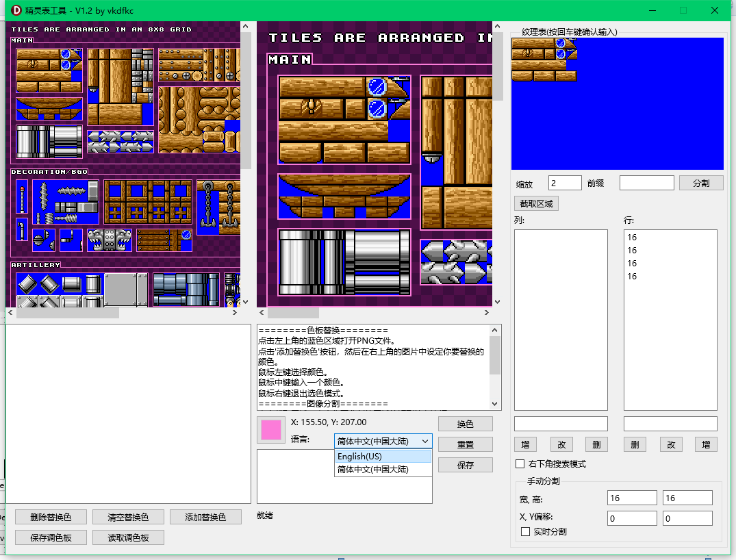Close the 精灵表工具 window
The image size is (736, 560).
pos(714,10)
